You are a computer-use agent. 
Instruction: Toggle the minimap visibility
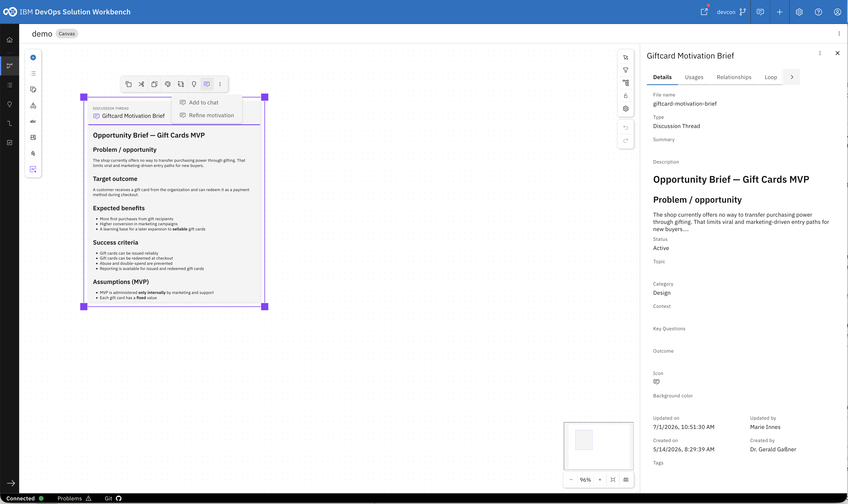tap(626, 480)
